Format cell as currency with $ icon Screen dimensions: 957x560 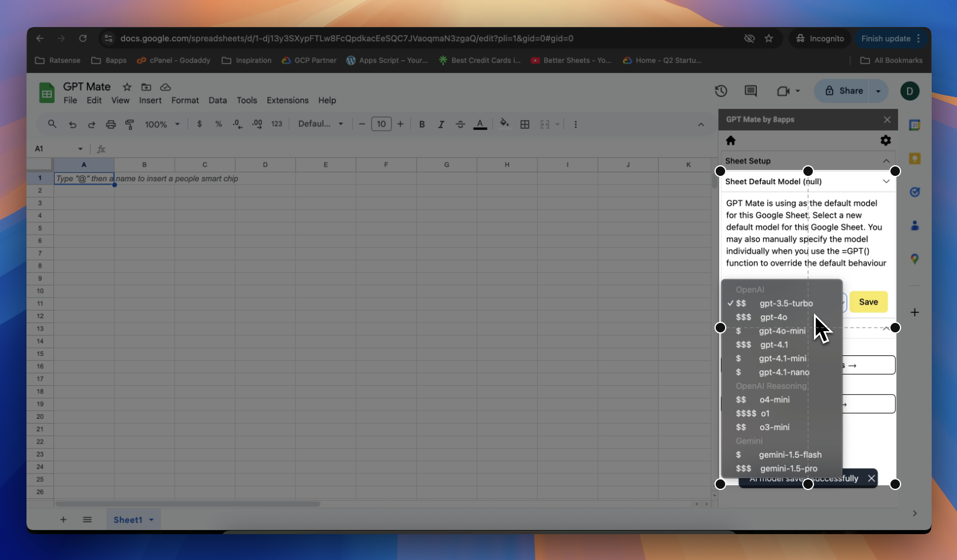click(200, 124)
